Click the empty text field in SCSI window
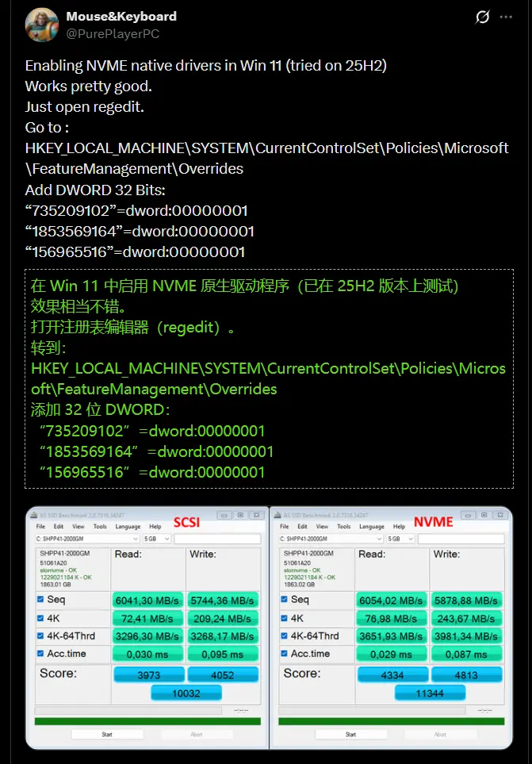 (x=217, y=539)
